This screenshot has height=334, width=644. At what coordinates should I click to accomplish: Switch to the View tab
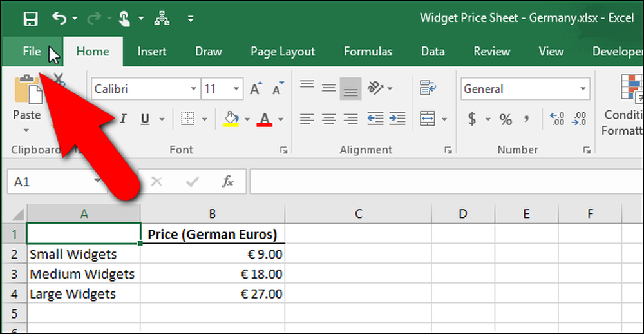point(551,52)
